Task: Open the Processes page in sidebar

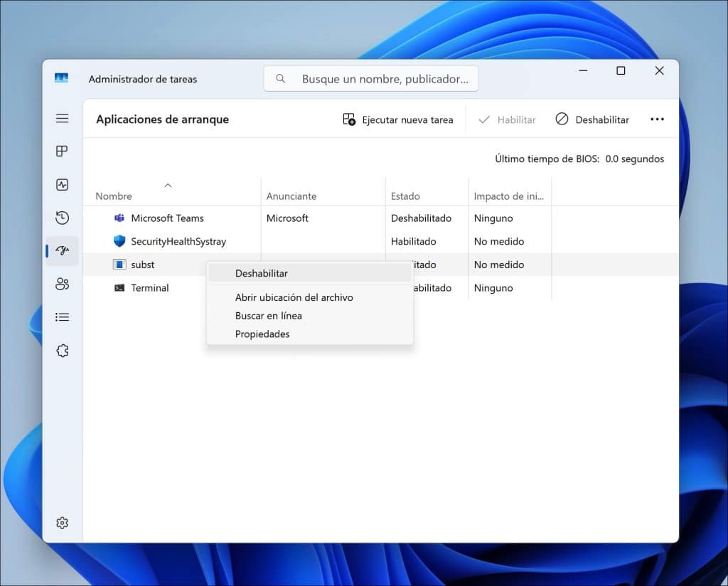Action: [x=63, y=151]
